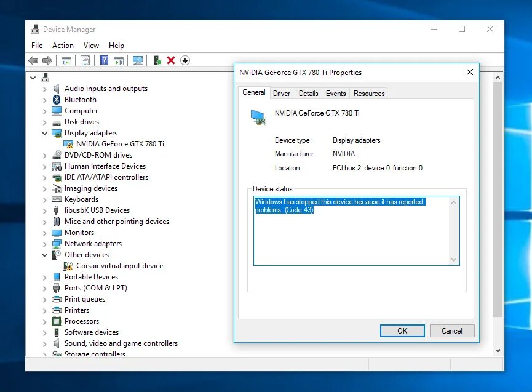The width and height of the screenshot is (532, 392).
Task: Click the NVIDIA GeForce warning icon in tree
Action: coord(68,144)
